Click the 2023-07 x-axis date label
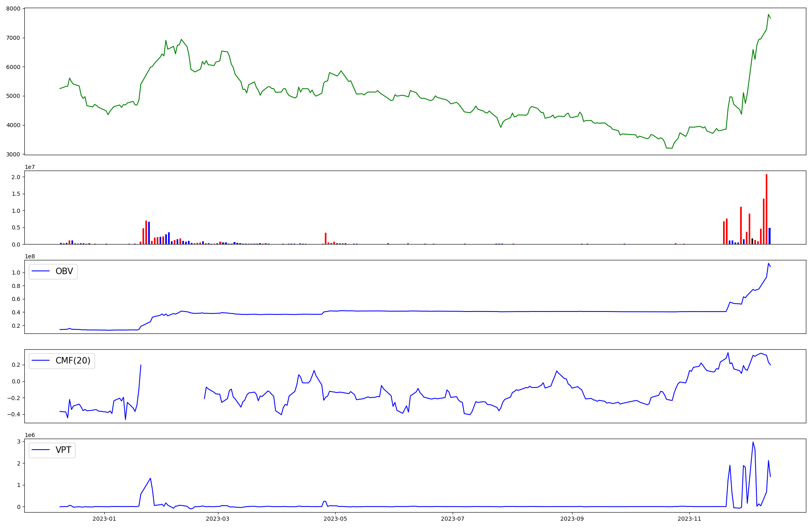The height and width of the screenshot is (528, 812). (453, 519)
